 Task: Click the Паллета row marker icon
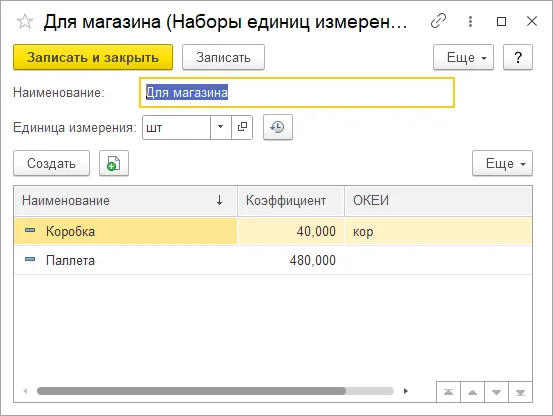[30, 259]
